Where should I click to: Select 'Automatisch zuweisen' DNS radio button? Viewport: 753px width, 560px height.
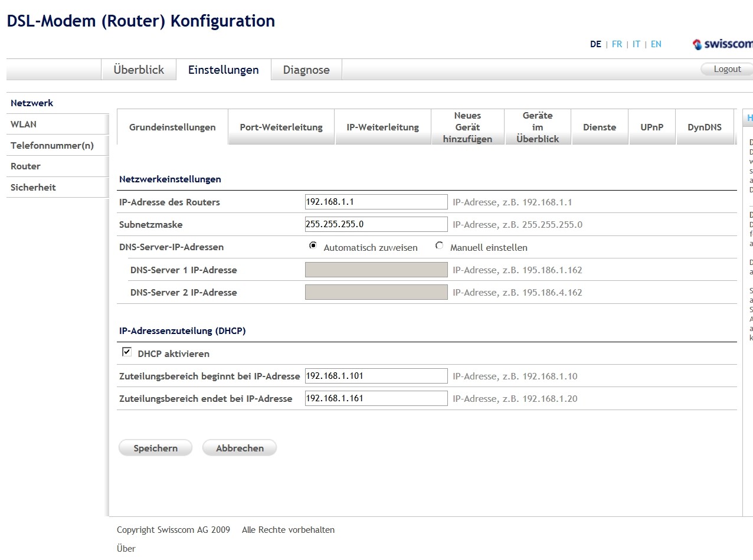click(x=313, y=246)
